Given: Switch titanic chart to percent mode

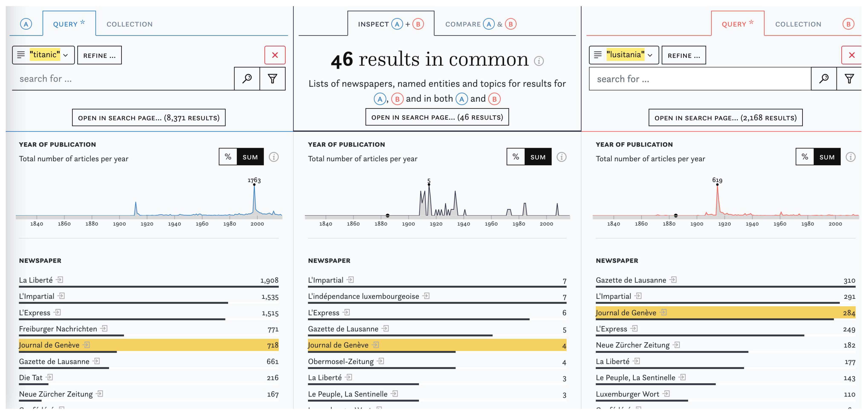Looking at the screenshot, I should click(x=228, y=157).
